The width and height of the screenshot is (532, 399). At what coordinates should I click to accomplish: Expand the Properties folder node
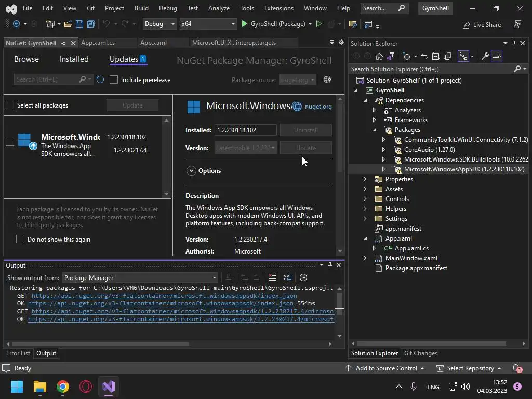(x=365, y=179)
